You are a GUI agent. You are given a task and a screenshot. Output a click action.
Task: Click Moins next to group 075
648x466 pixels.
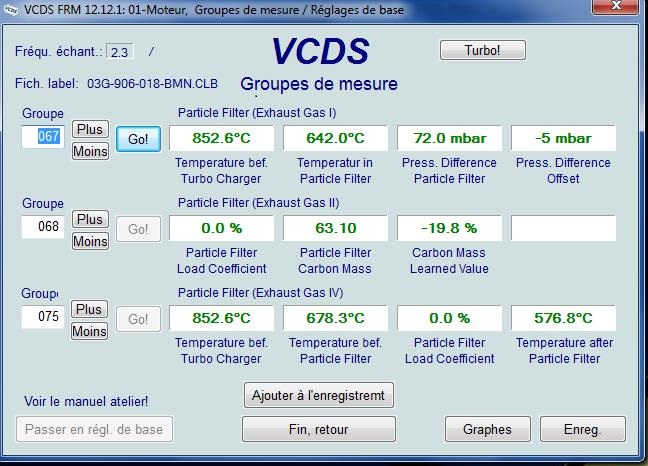click(89, 331)
